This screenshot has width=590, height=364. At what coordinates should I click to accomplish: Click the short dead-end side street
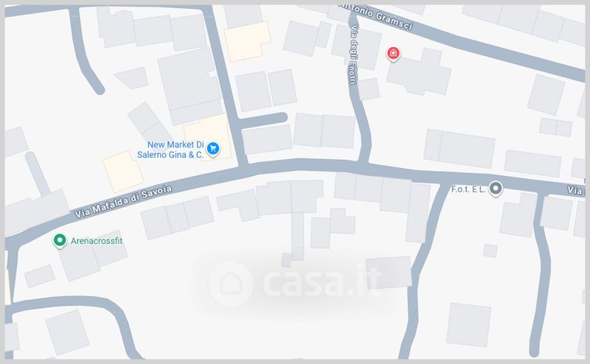coord(263,120)
